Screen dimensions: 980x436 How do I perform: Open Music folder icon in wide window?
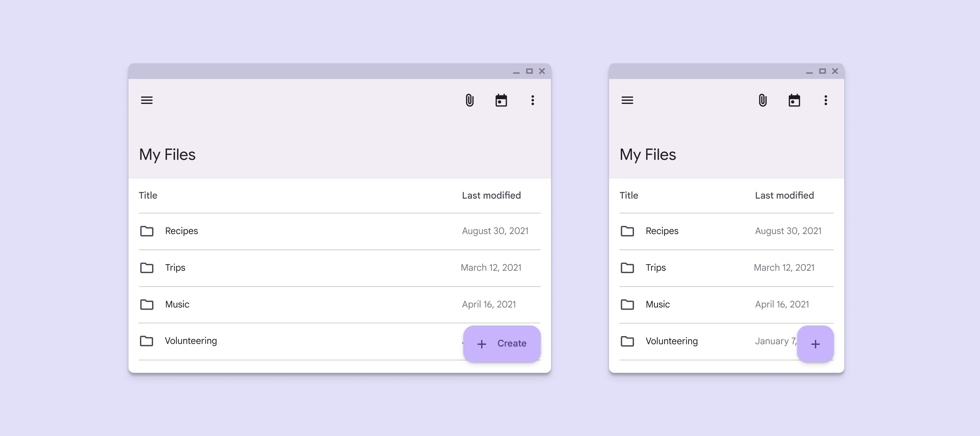pyautogui.click(x=147, y=304)
